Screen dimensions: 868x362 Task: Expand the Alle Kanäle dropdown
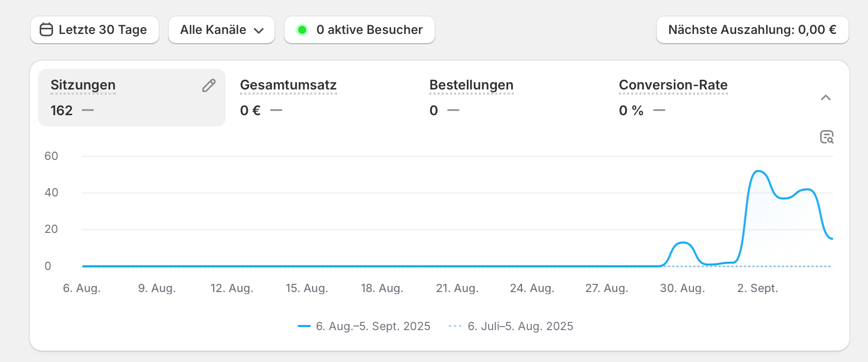pos(221,30)
